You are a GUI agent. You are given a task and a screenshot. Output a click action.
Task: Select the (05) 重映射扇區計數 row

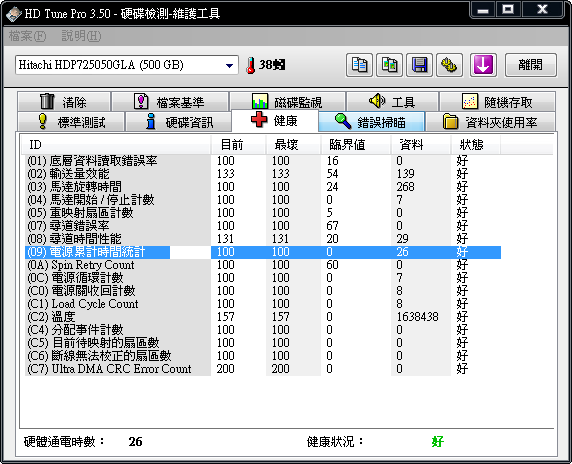coord(263,213)
